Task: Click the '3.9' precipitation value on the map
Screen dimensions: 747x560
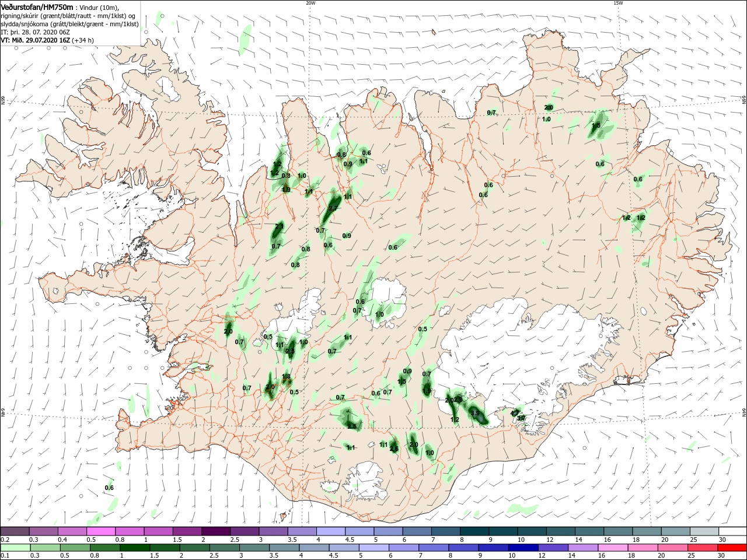Action: [x=475, y=413]
